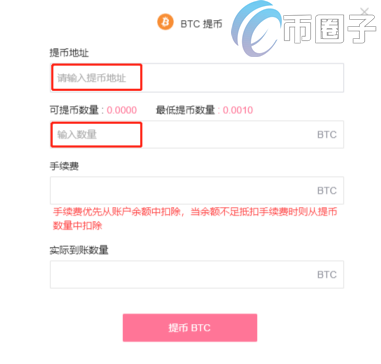Click the 可提币数量 label

[x=74, y=110]
